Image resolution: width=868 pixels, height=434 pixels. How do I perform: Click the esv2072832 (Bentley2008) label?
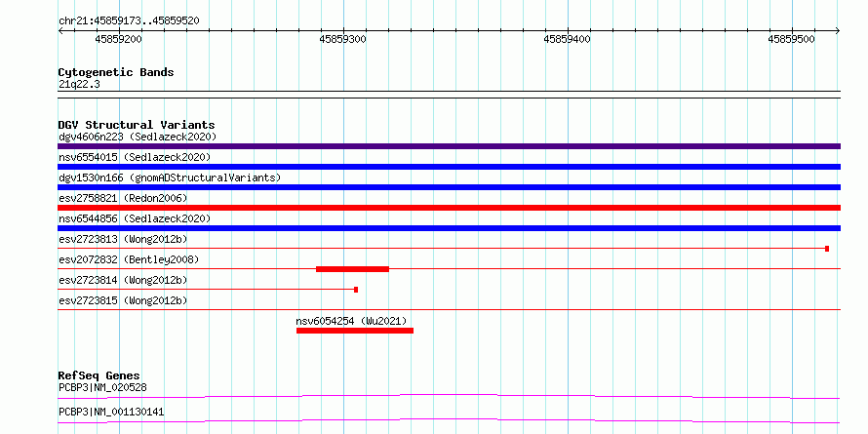(129, 259)
